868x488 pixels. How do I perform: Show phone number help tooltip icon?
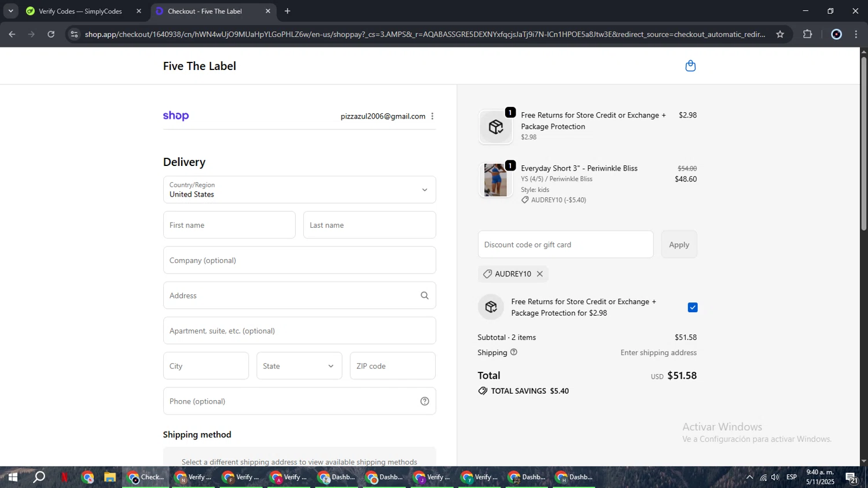click(425, 401)
